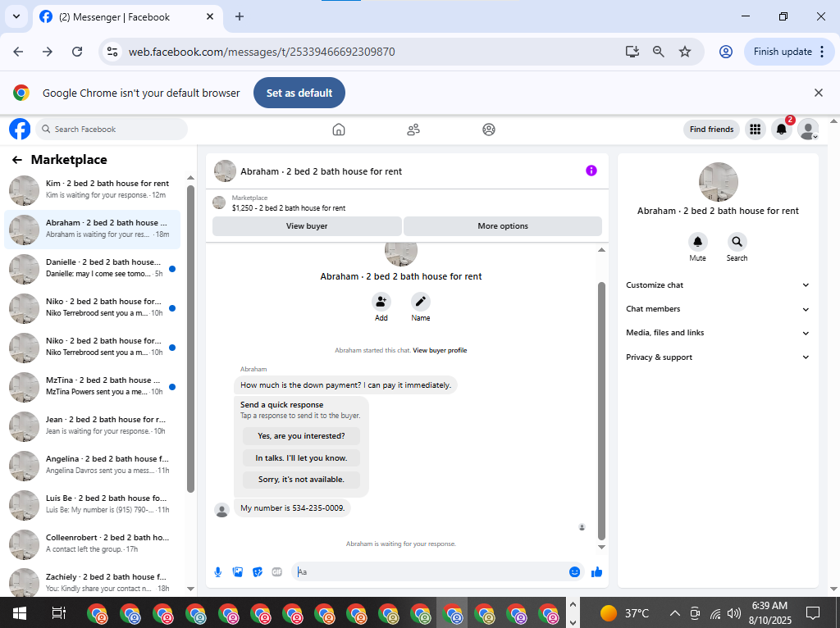This screenshot has width=840, height=628.
Task: Send a voice clip microphone icon
Action: [218, 572]
